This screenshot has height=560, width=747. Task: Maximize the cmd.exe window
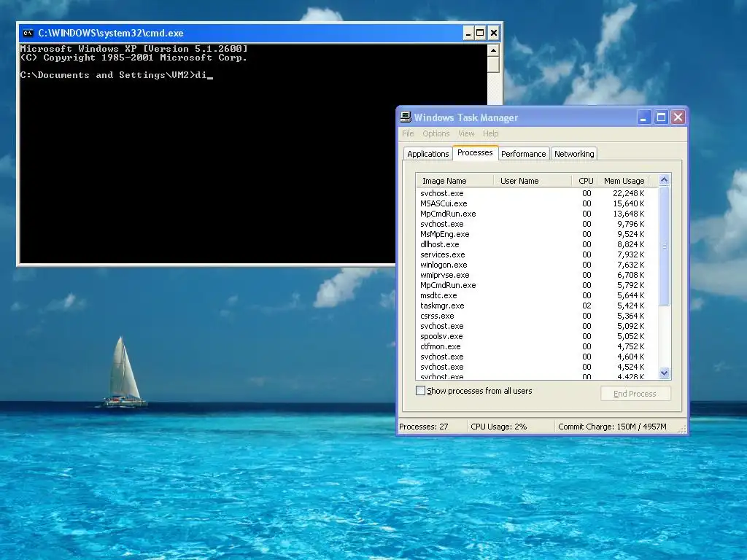(480, 33)
